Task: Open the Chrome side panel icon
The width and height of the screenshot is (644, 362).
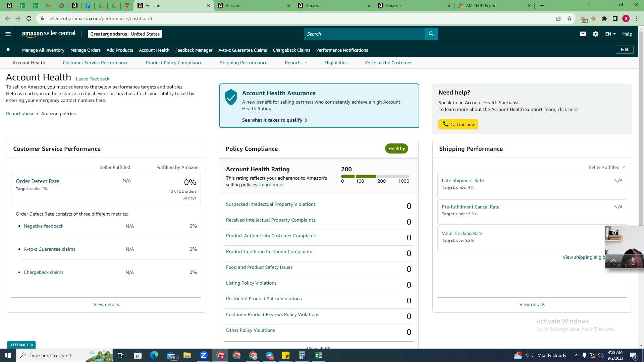Action: click(x=615, y=18)
